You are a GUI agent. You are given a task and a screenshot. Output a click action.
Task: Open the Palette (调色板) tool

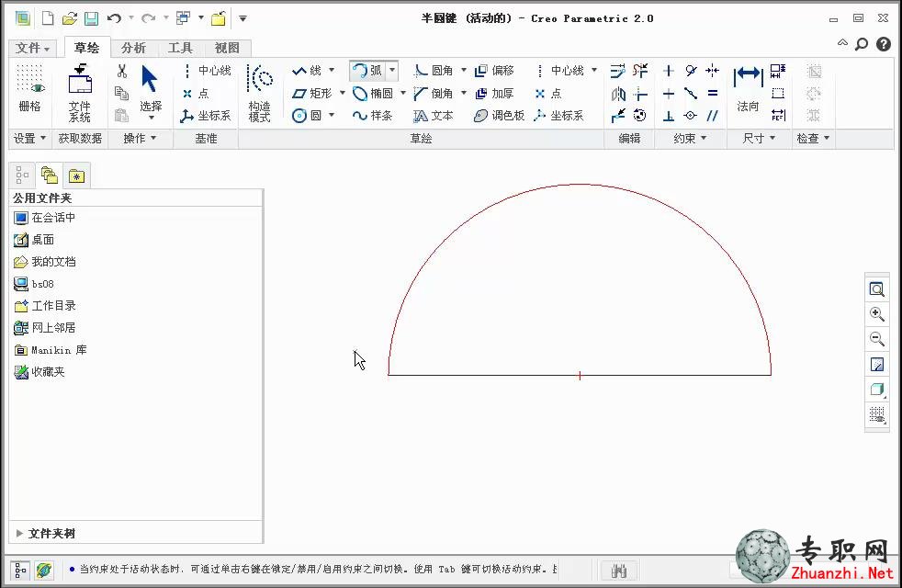click(500, 116)
